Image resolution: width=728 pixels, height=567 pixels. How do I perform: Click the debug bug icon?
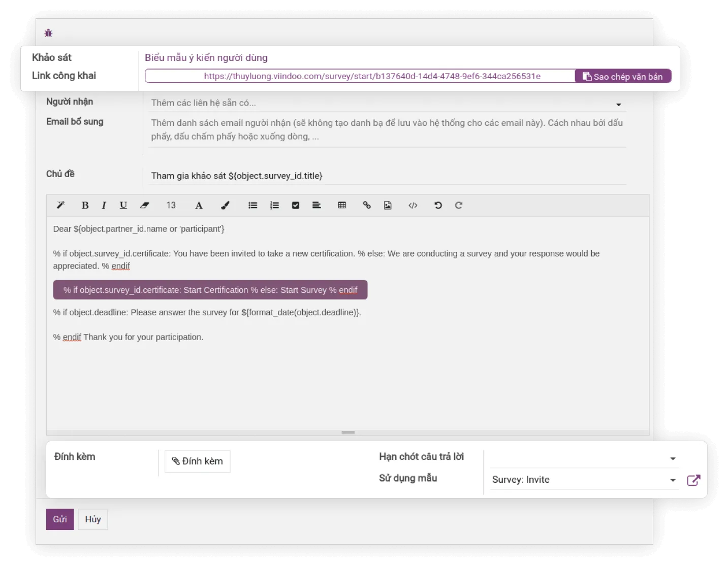tap(48, 33)
